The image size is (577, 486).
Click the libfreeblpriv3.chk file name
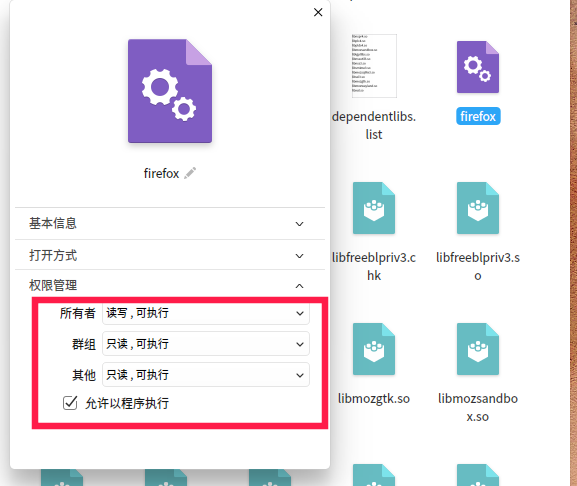pos(374,266)
